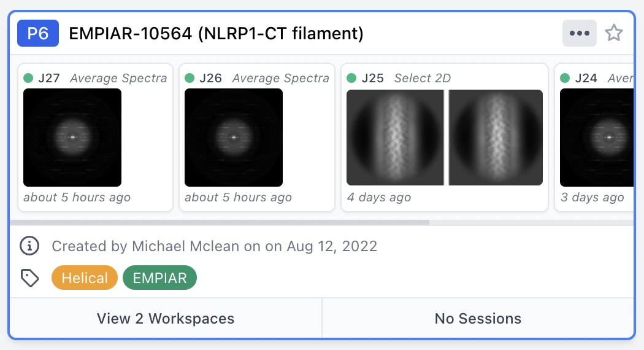Open View 2 Workspaces
Viewport: 644px width, 350px height.
coord(166,319)
